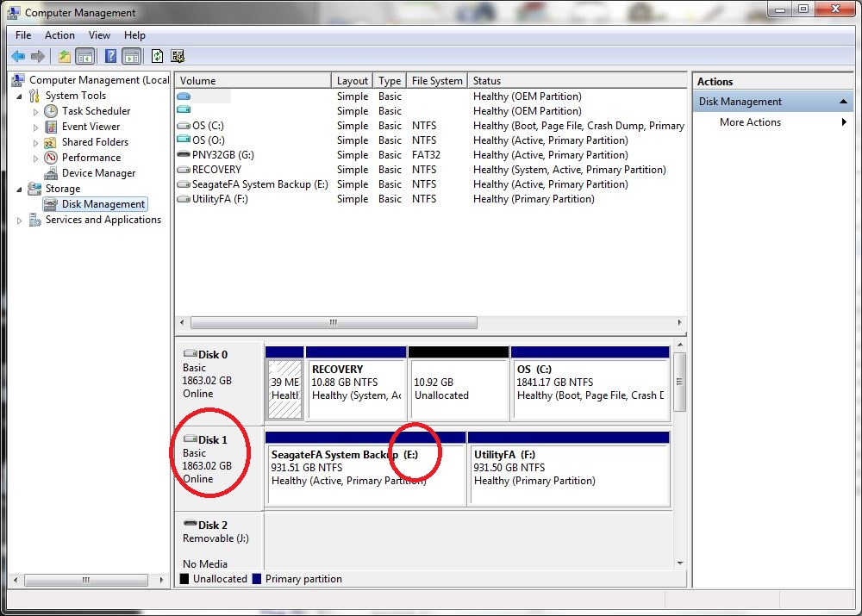The height and width of the screenshot is (616, 862).
Task: Select the 39 MB hatched OEM partition block
Action: tap(284, 383)
